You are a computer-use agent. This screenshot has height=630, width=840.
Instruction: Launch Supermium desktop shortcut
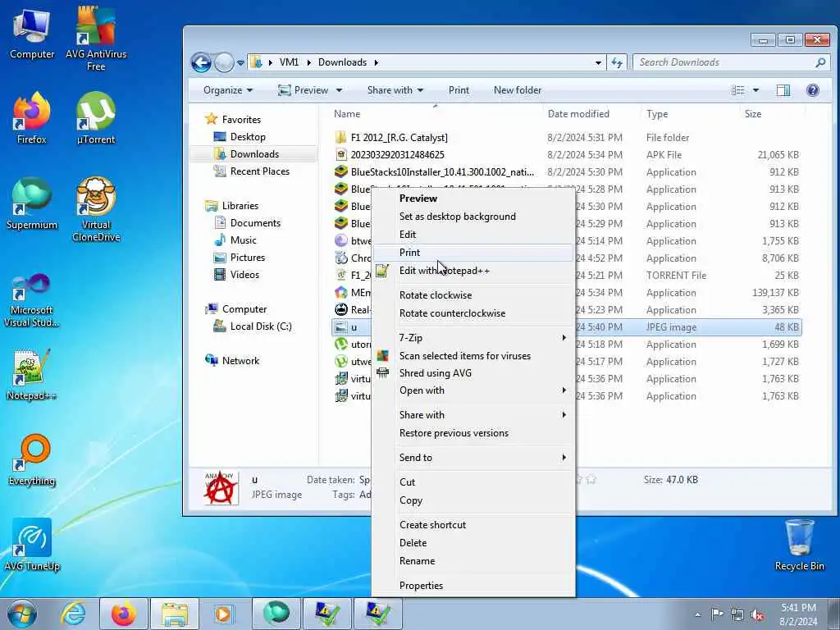(32, 204)
